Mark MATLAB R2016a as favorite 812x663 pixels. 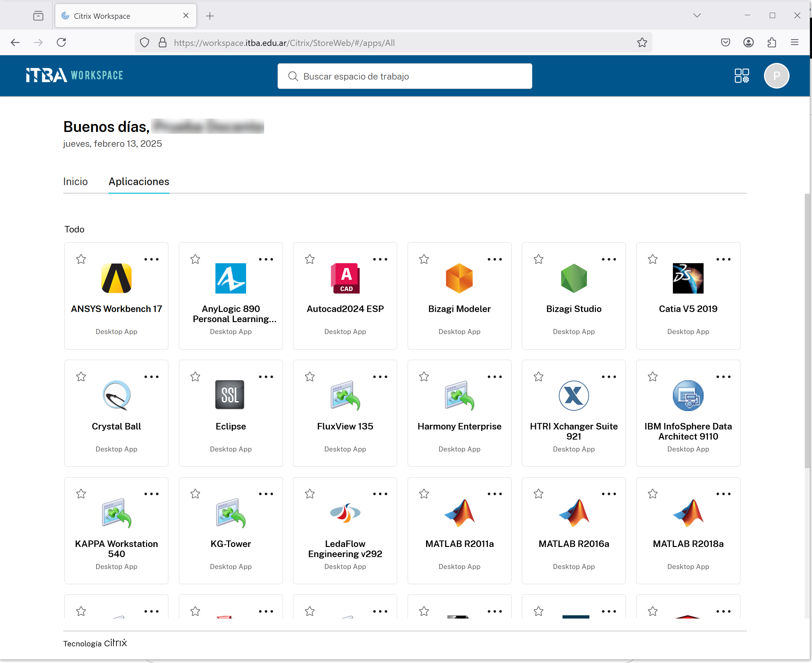tap(538, 494)
